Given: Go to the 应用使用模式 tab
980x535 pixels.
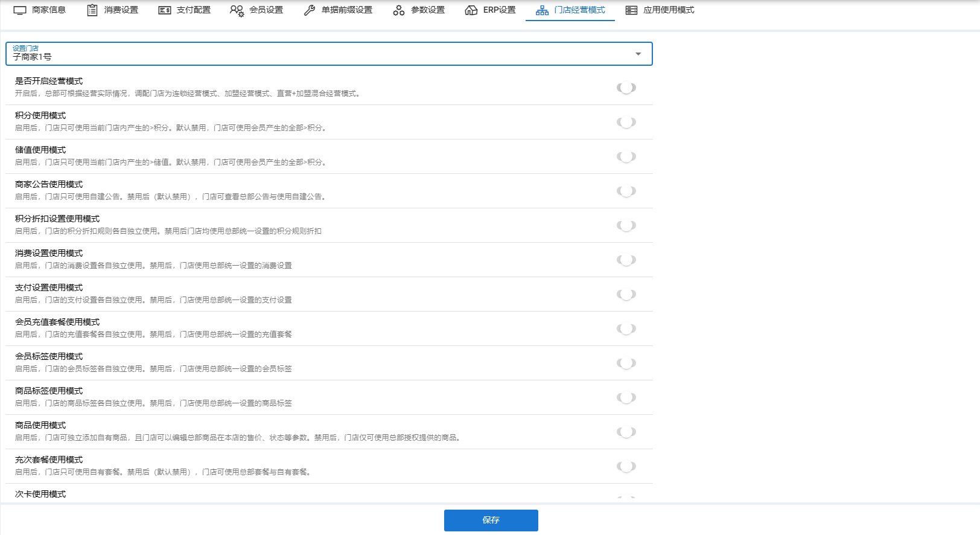Looking at the screenshot, I should [x=660, y=10].
